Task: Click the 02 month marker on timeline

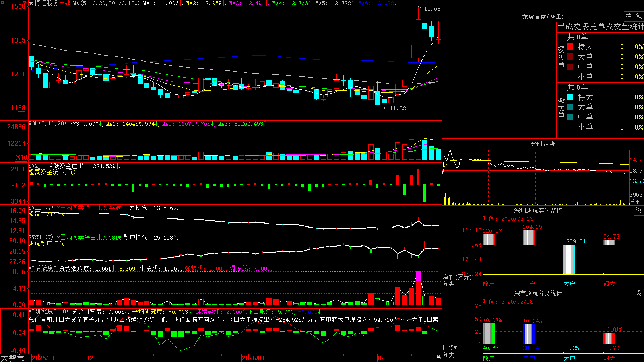Action: click(381, 358)
